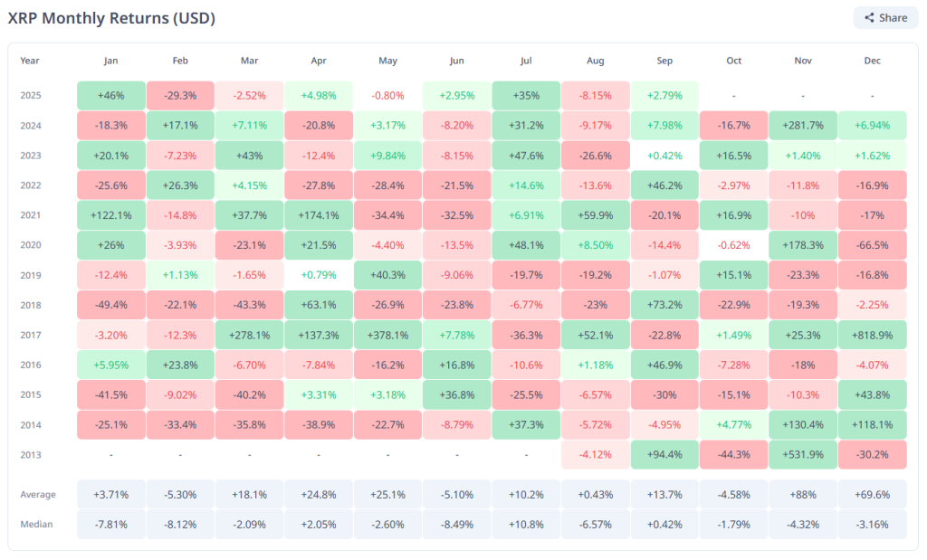
Task: Select the +531.9% November 2013 cell
Action: point(803,454)
